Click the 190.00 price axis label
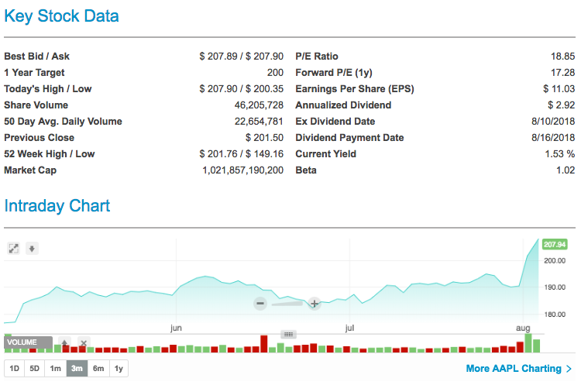Viewport: 581px width, 392px height. [555, 287]
